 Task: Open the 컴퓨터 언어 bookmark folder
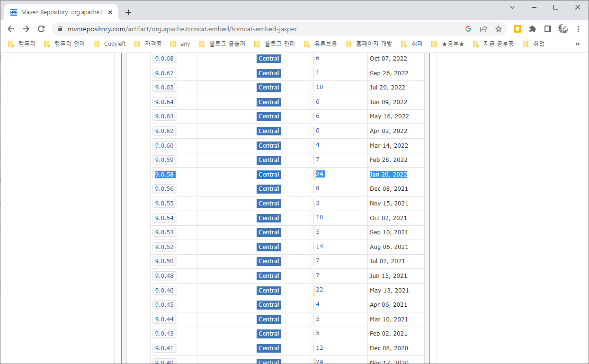pyautogui.click(x=64, y=44)
